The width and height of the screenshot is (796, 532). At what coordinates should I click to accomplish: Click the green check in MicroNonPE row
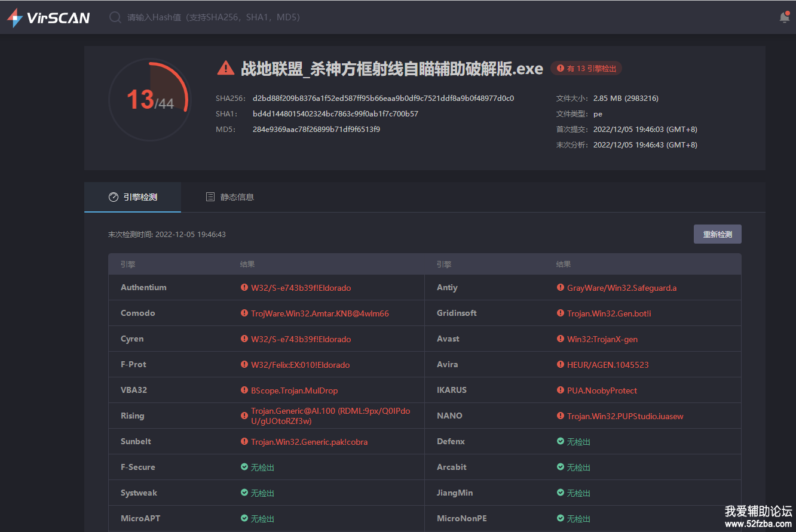[561, 518]
